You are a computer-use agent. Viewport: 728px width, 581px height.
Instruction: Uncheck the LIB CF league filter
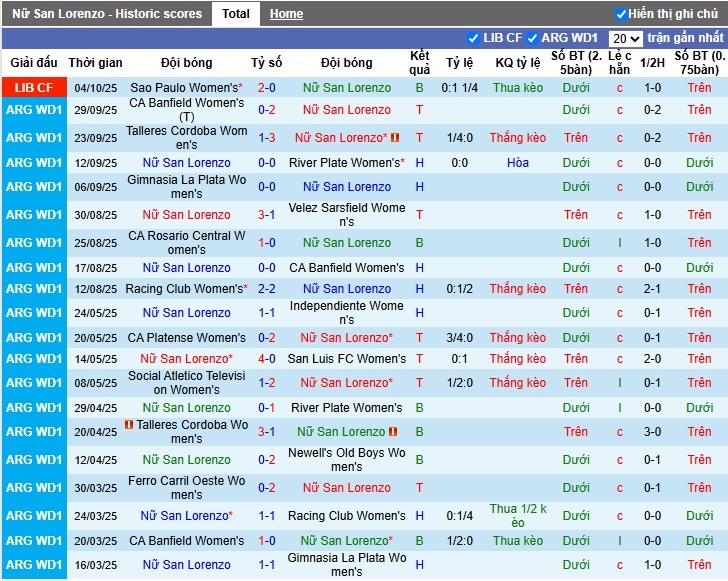pyautogui.click(x=474, y=38)
